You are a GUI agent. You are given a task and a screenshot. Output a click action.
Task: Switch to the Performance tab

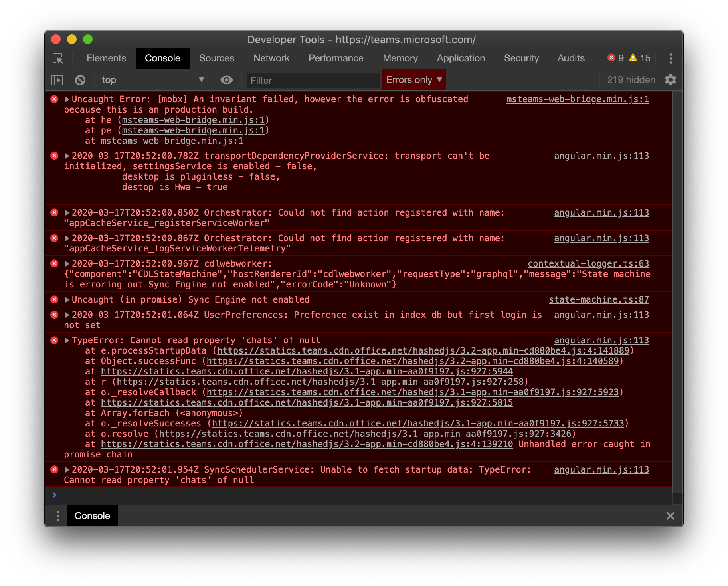point(336,58)
